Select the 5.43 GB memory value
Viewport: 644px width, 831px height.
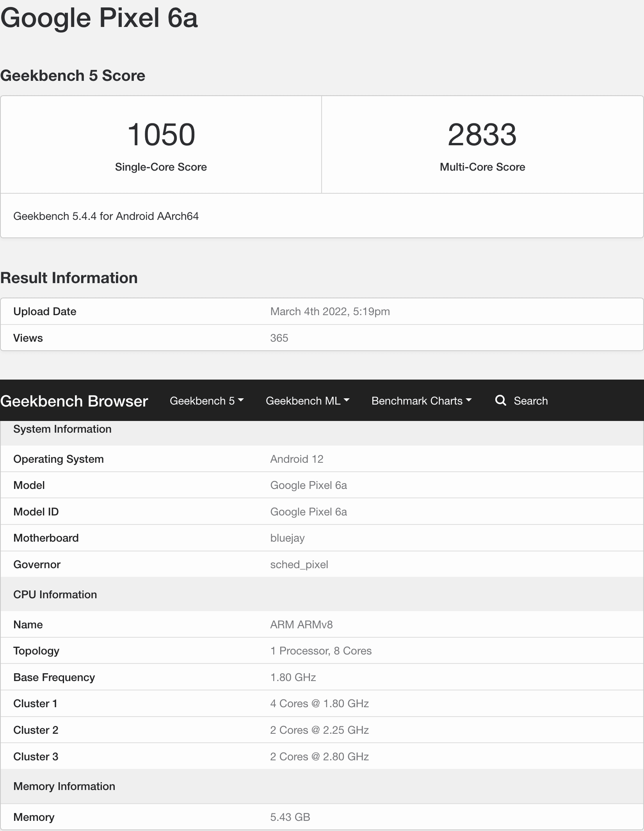[x=290, y=817]
